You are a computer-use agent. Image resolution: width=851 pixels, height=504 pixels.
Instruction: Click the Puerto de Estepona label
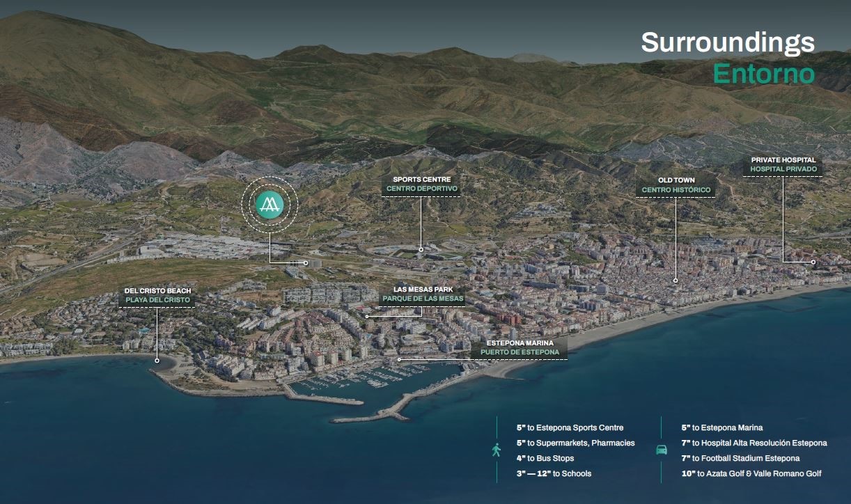tap(520, 352)
